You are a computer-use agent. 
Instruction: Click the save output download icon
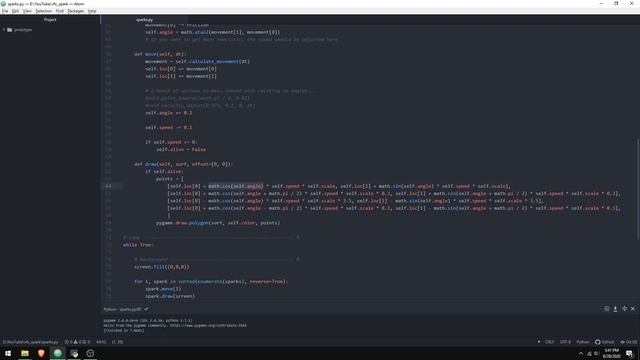tap(615, 309)
